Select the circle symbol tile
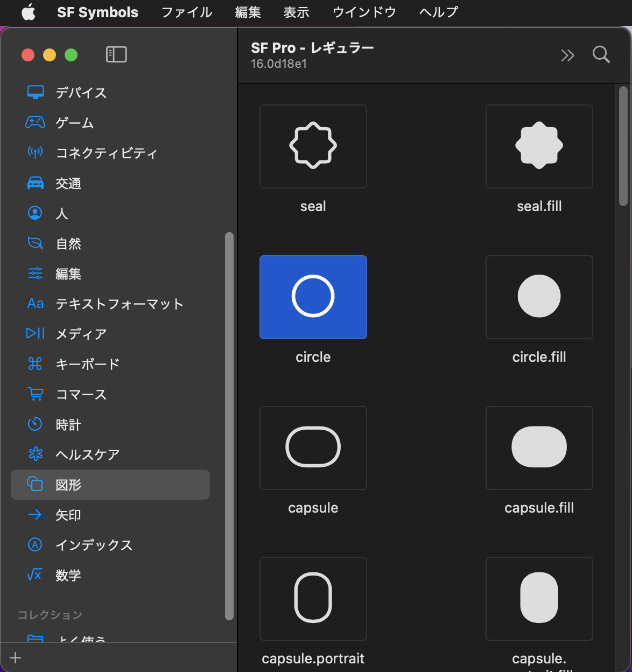Viewport: 632px width, 672px height. click(313, 297)
